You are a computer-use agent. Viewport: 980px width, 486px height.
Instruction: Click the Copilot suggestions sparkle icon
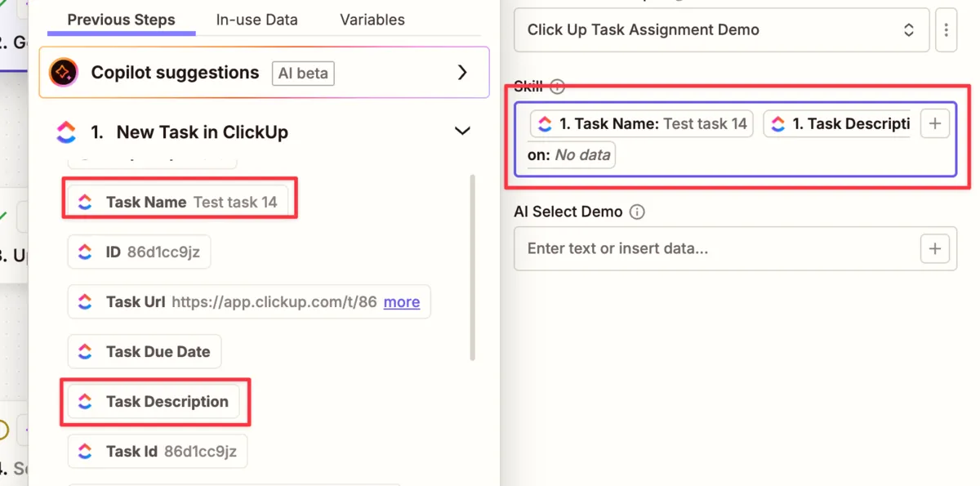[62, 73]
